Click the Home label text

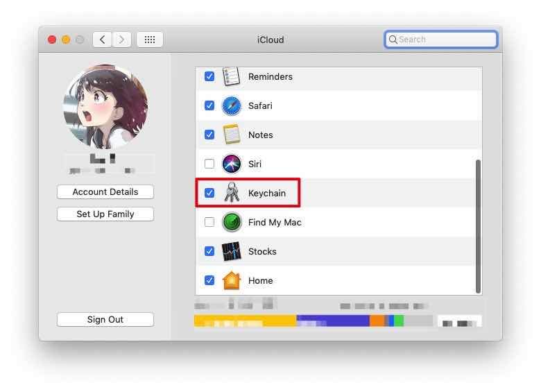pos(261,280)
